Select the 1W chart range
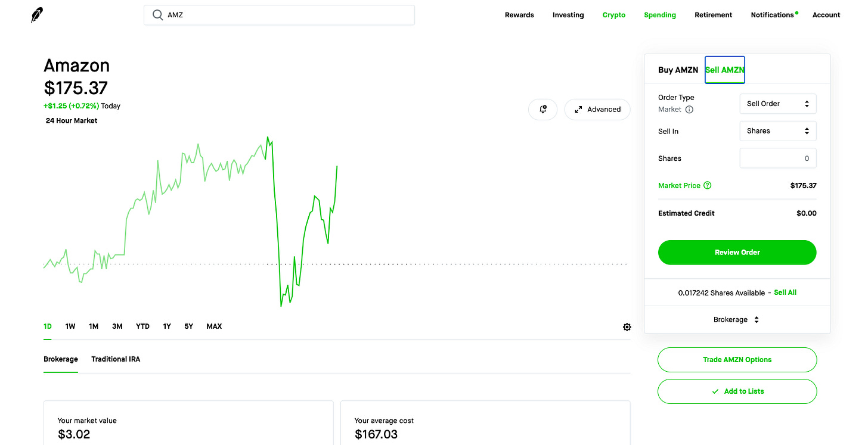Viewport: 868px width, 445px height. pyautogui.click(x=70, y=326)
